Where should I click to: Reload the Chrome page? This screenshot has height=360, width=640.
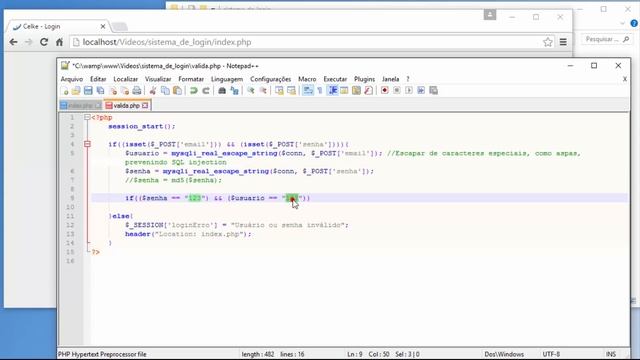(44, 42)
